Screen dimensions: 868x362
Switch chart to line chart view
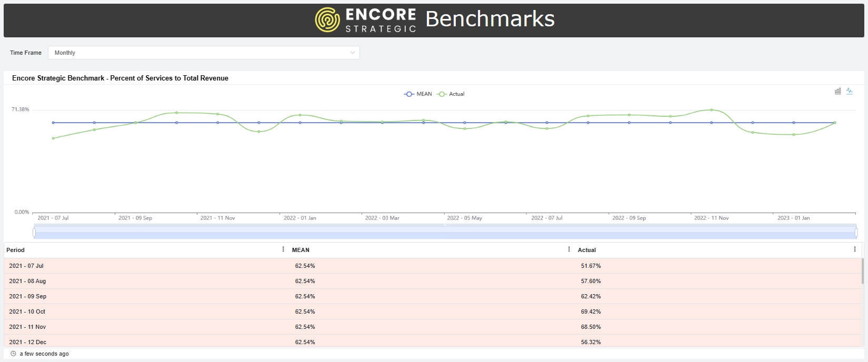850,91
